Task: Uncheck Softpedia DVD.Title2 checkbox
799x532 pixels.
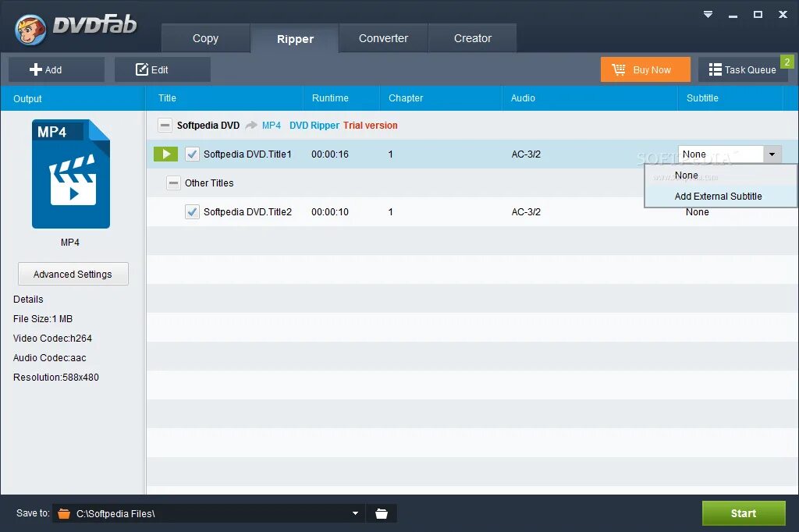Action: point(192,211)
